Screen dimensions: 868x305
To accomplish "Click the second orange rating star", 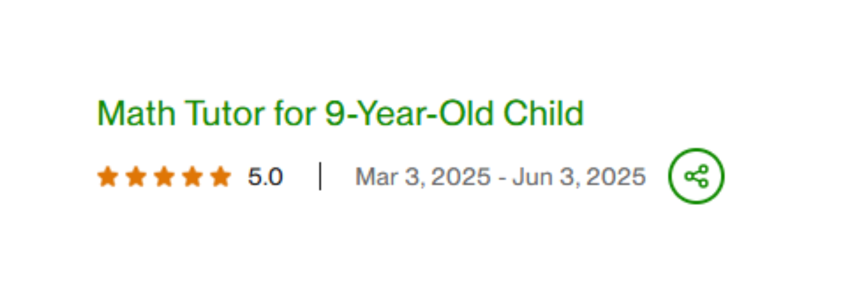I will tap(136, 176).
